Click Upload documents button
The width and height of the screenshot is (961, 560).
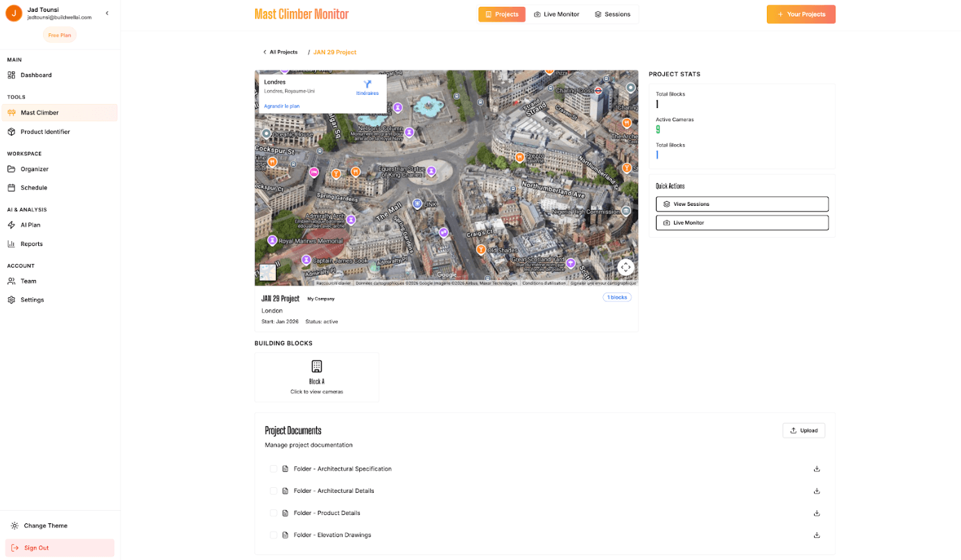point(804,430)
